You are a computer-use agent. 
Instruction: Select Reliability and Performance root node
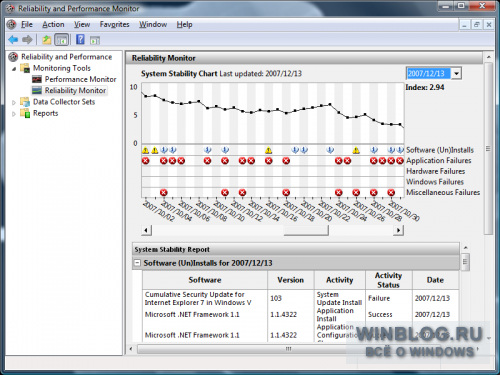click(66, 57)
